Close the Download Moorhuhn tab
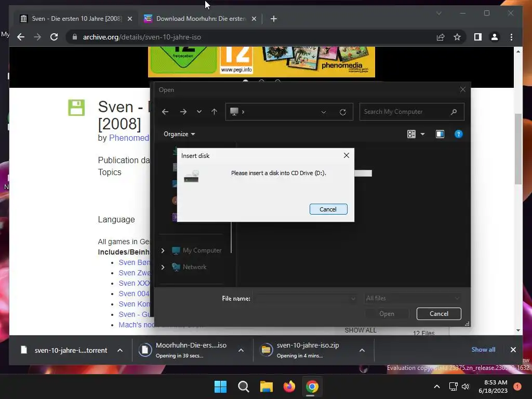This screenshot has width=532, height=399. coord(254,19)
